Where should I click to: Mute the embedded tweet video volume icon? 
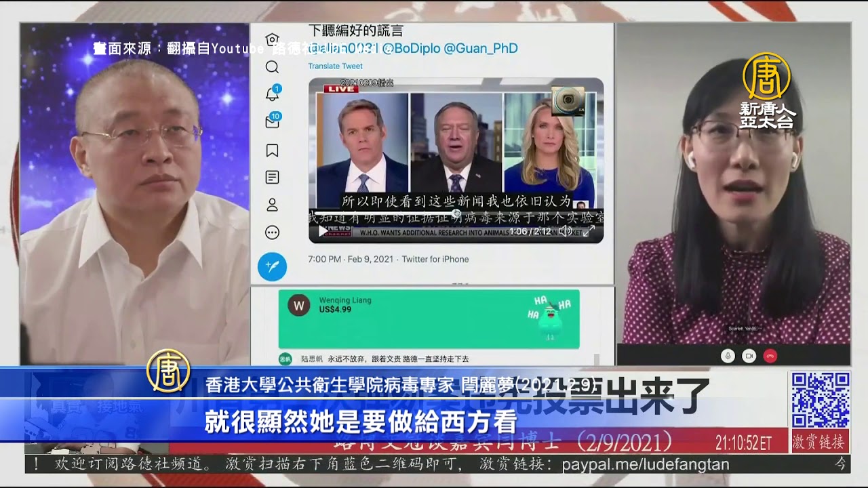(x=565, y=231)
